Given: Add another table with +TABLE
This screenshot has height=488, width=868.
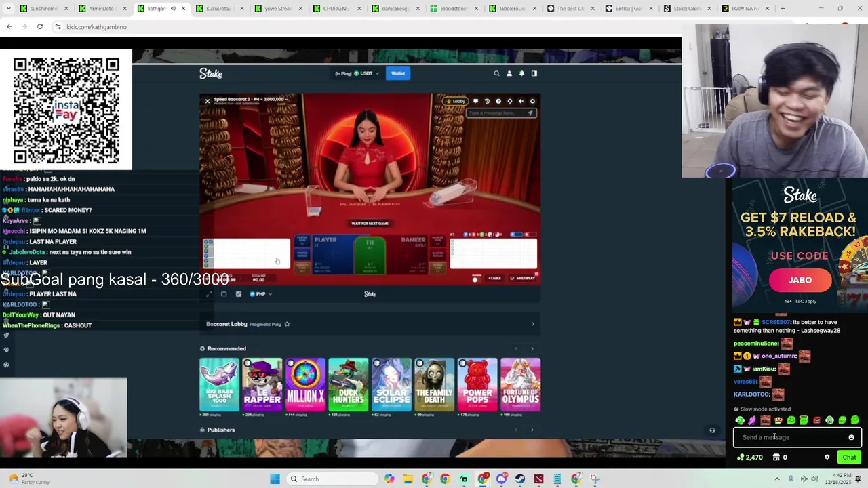Looking at the screenshot, I should (x=494, y=278).
